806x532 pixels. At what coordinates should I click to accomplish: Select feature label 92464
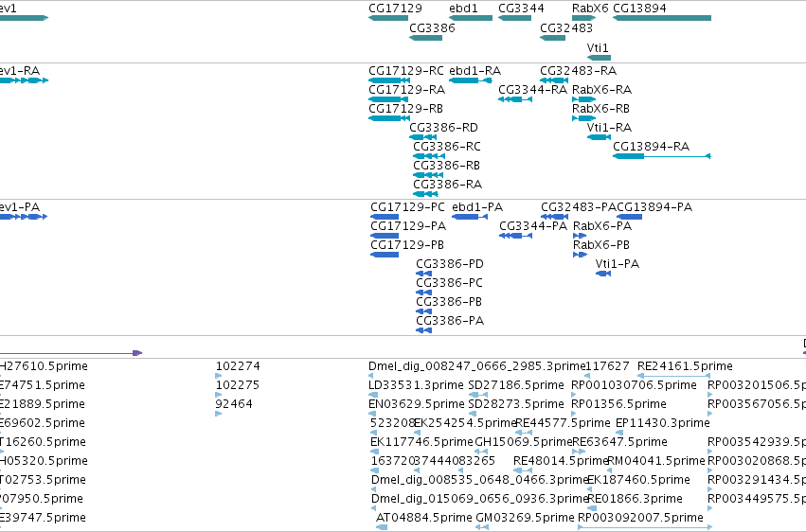click(234, 404)
